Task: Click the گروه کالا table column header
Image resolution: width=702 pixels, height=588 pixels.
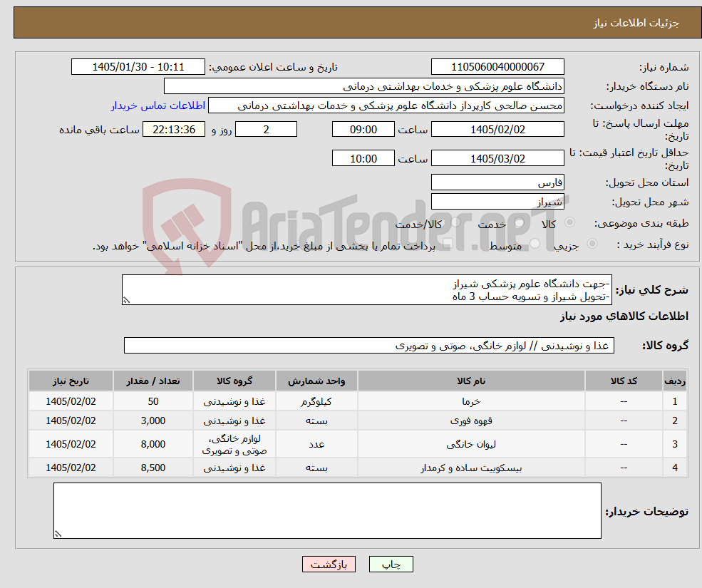Action: point(234,381)
